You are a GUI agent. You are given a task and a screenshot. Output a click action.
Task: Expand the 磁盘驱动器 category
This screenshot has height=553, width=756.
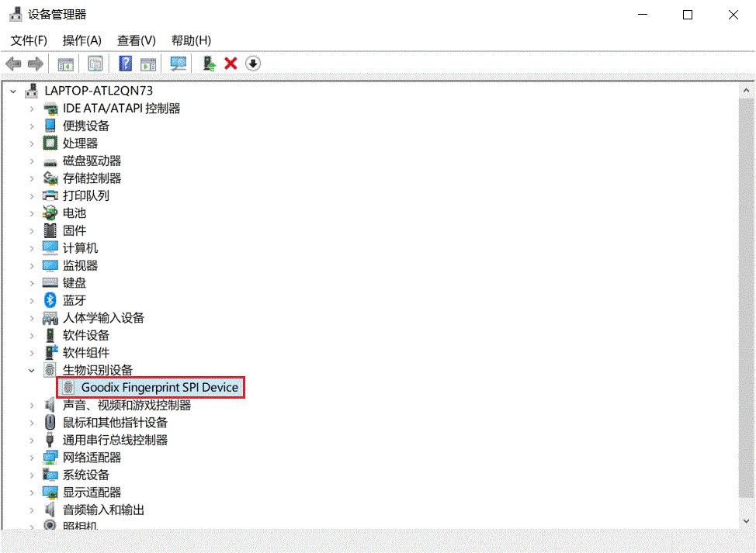point(32,161)
